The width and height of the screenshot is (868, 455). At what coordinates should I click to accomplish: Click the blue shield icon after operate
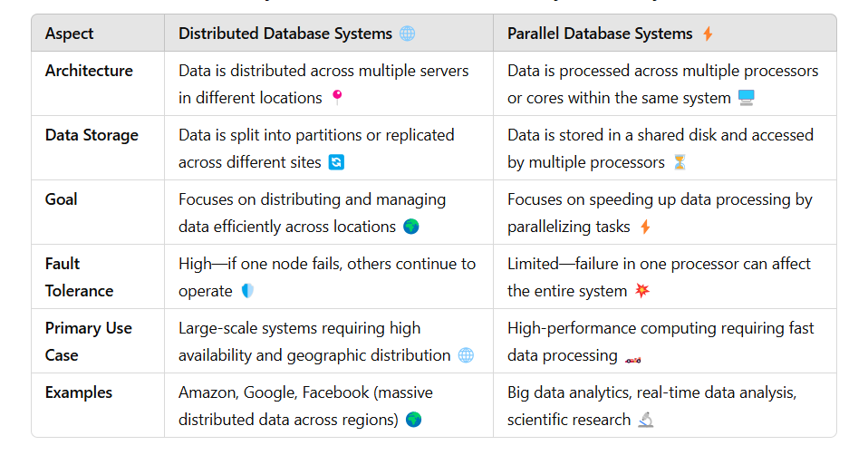pyautogui.click(x=247, y=291)
